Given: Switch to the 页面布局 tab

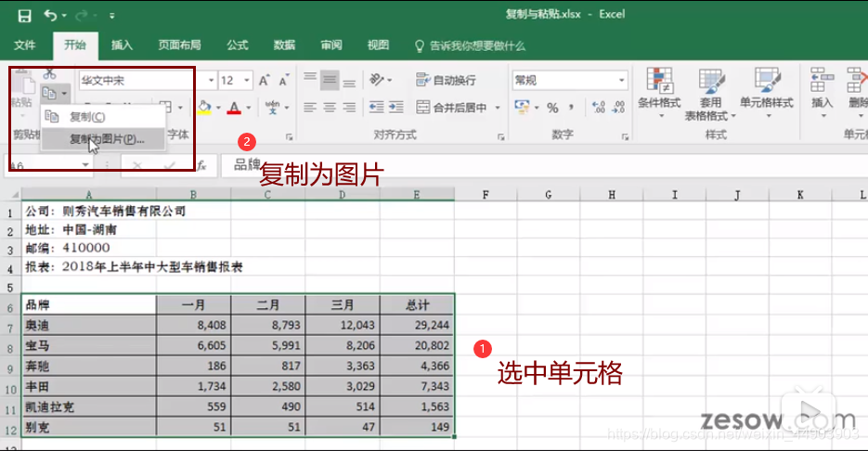Looking at the screenshot, I should click(x=179, y=45).
